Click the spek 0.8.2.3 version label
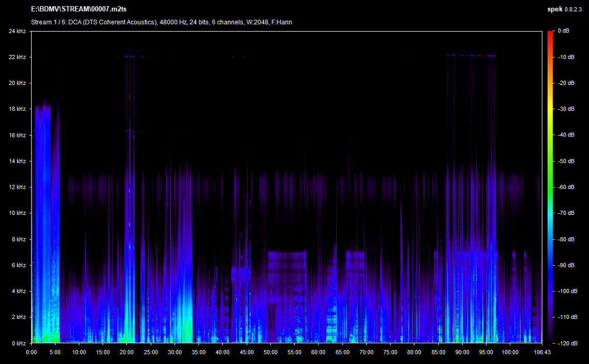The width and height of the screenshot is (589, 364). 564,9
